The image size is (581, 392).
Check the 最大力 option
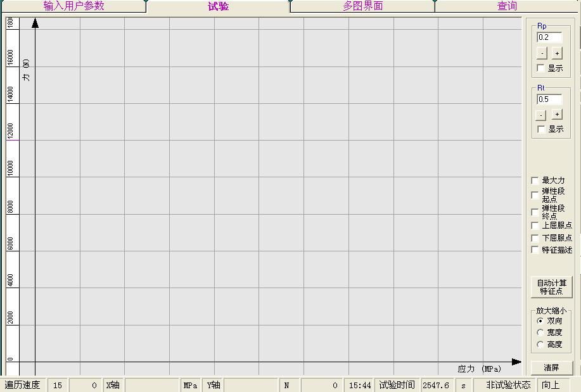pyautogui.click(x=535, y=180)
